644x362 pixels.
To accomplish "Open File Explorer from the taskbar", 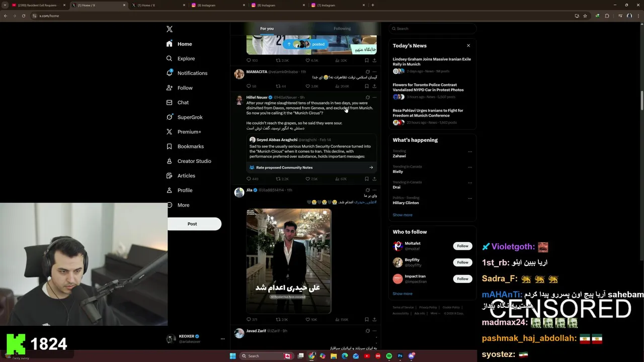I will 334,356.
